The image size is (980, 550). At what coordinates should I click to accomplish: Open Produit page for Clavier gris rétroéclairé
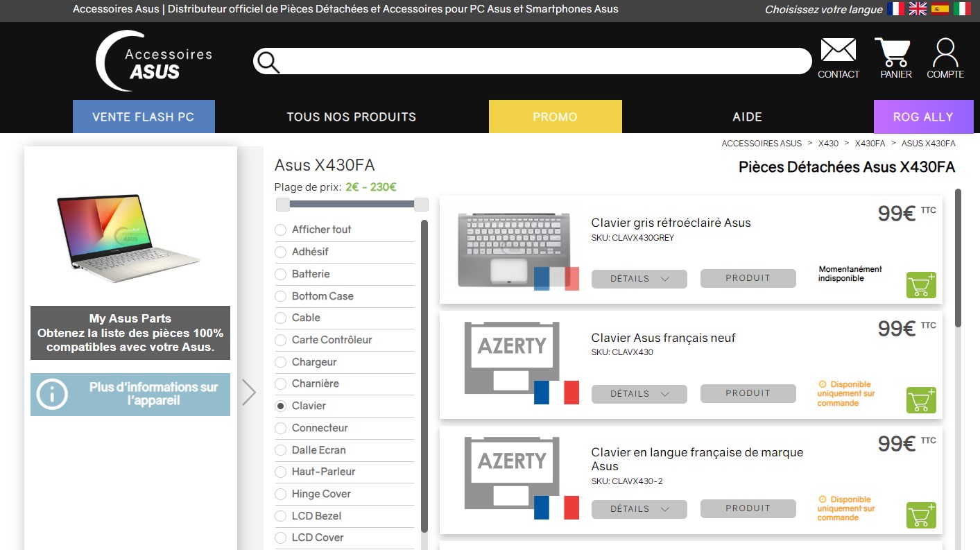(x=748, y=278)
